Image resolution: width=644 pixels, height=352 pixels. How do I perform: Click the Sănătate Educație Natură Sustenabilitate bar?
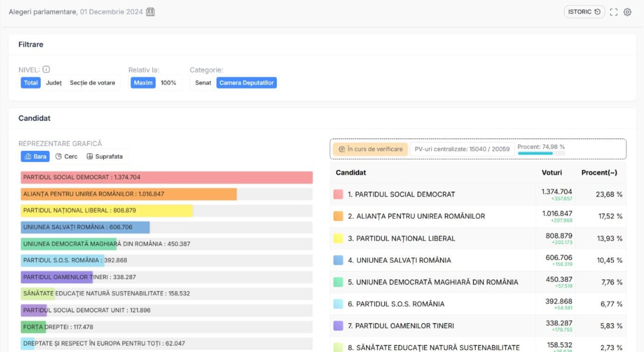click(38, 293)
